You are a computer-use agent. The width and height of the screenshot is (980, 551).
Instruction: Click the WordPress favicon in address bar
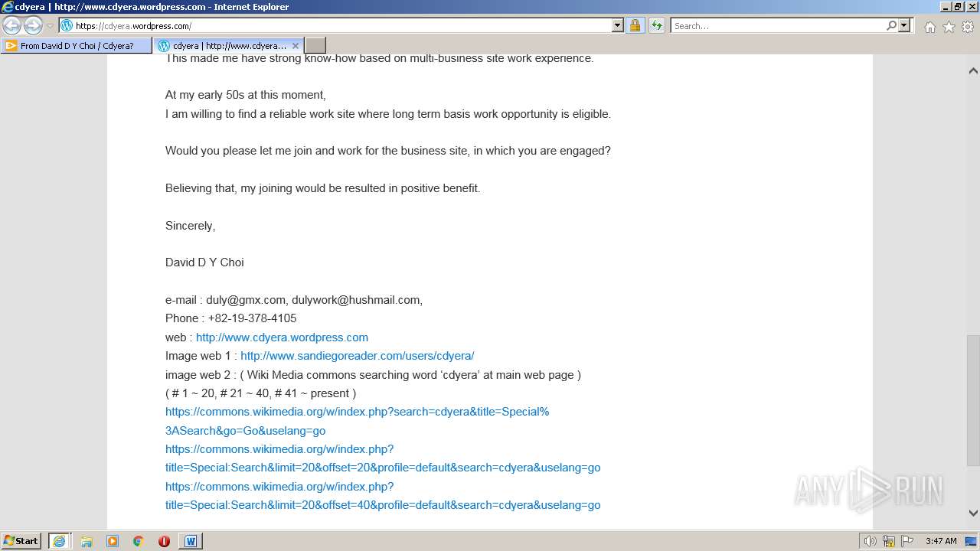pos(66,26)
